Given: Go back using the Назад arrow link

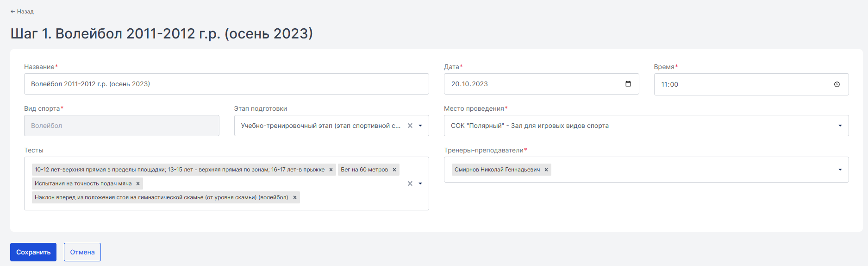Looking at the screenshot, I should [22, 11].
